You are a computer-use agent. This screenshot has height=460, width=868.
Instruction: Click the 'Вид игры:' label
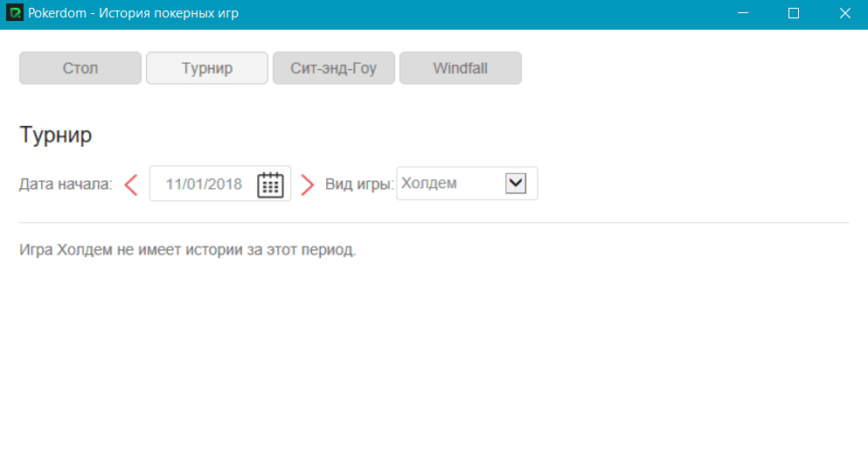click(359, 185)
